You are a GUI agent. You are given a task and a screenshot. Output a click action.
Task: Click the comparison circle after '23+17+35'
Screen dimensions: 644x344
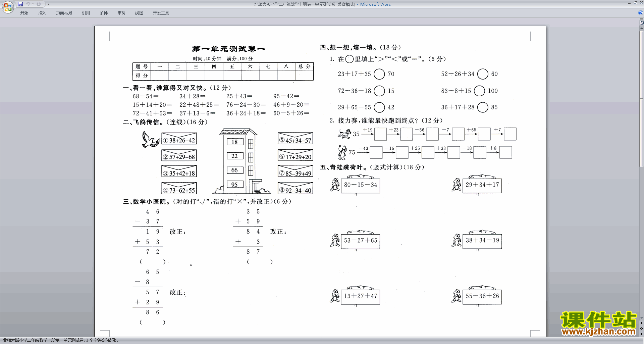379,74
